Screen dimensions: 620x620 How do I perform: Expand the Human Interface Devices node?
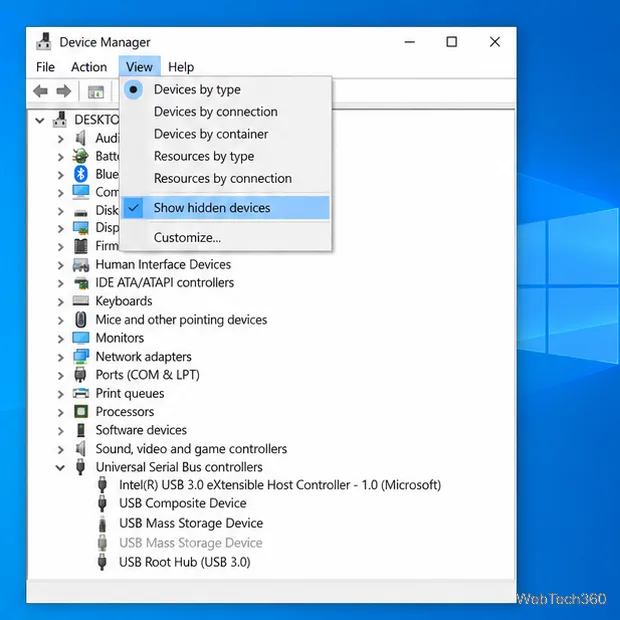pyautogui.click(x=60, y=265)
